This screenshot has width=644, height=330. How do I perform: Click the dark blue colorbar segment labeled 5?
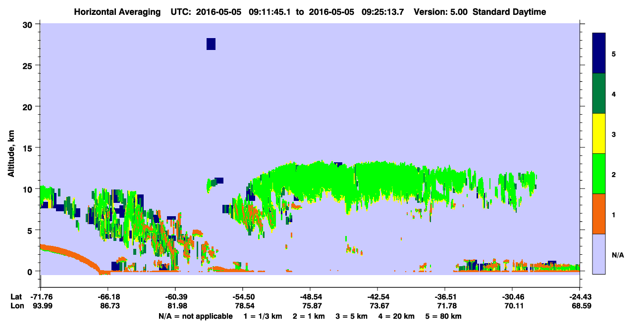point(599,53)
